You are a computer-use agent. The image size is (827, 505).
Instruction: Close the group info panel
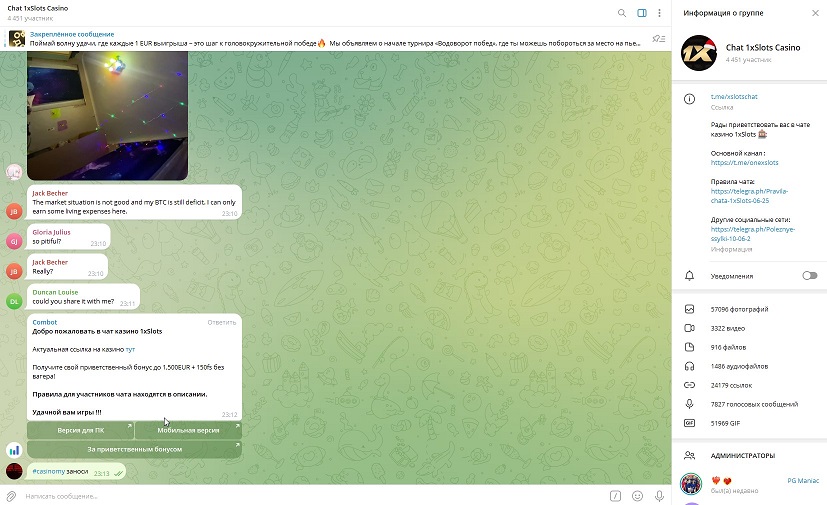click(815, 13)
